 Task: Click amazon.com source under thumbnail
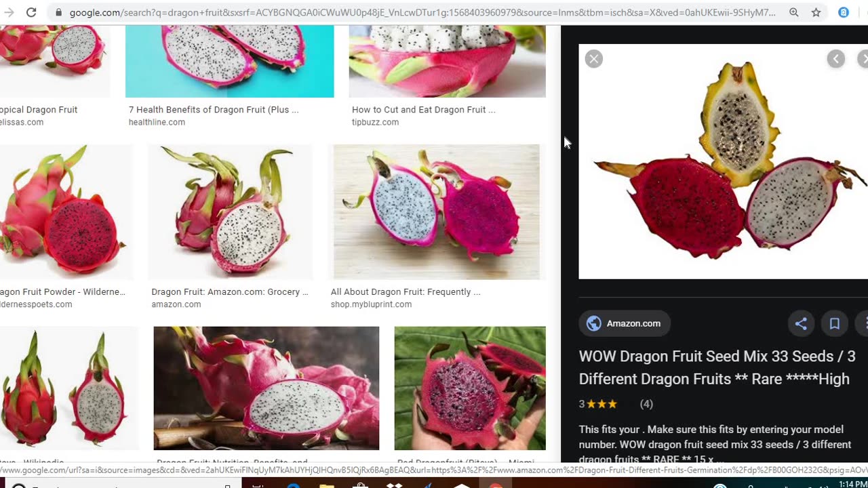(176, 305)
